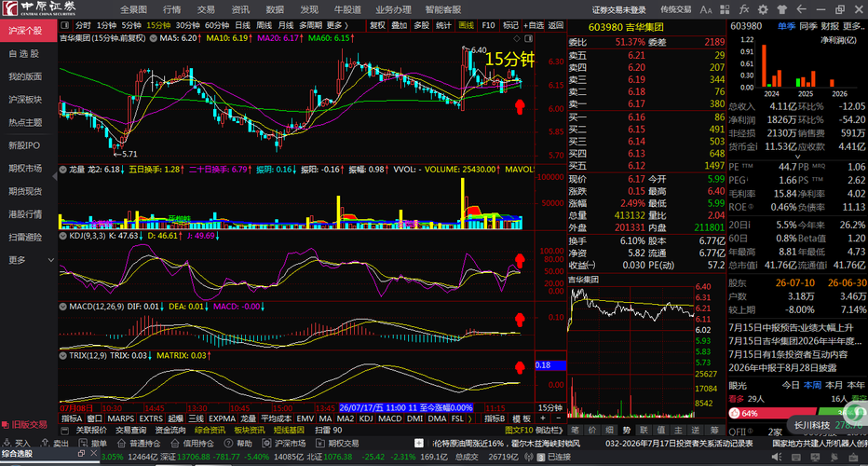Open the 指标A indicator dropdown
The width and height of the screenshot is (868, 466).
[72, 418]
